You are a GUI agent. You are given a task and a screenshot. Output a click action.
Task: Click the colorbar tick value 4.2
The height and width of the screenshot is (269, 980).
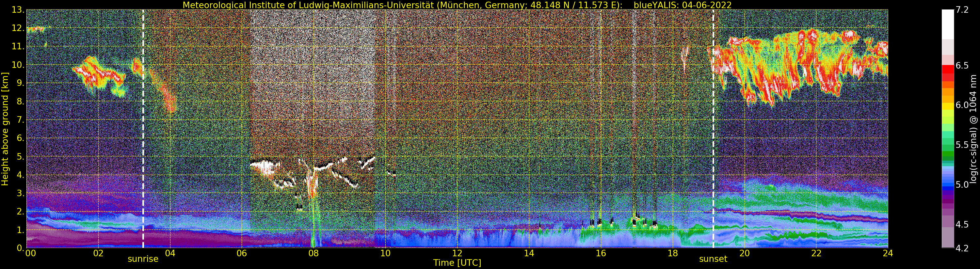point(962,248)
